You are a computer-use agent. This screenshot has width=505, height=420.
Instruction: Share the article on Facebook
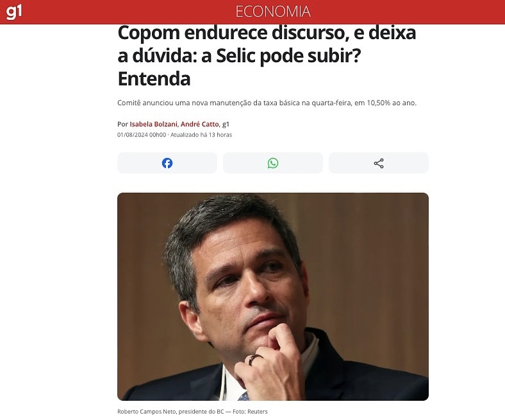point(167,163)
